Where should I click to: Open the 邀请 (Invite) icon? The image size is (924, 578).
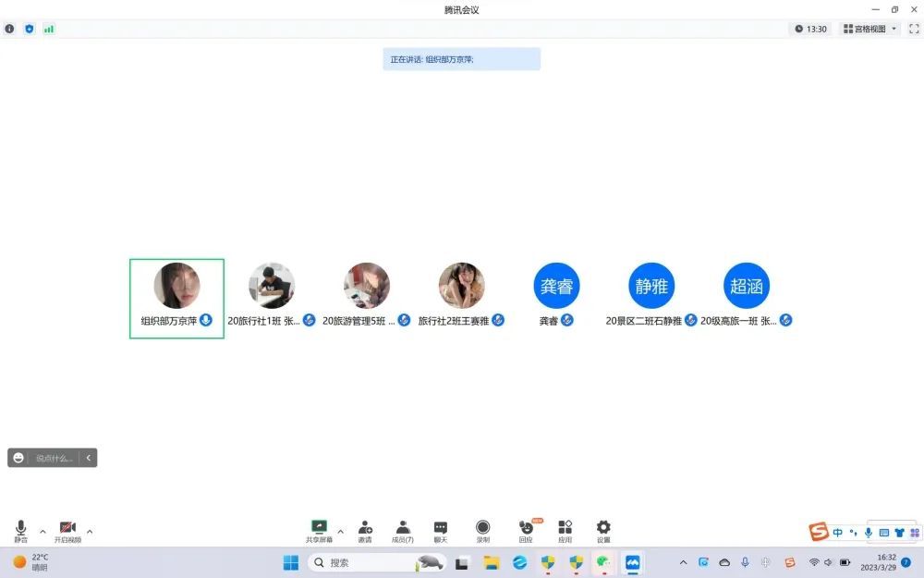[365, 530]
